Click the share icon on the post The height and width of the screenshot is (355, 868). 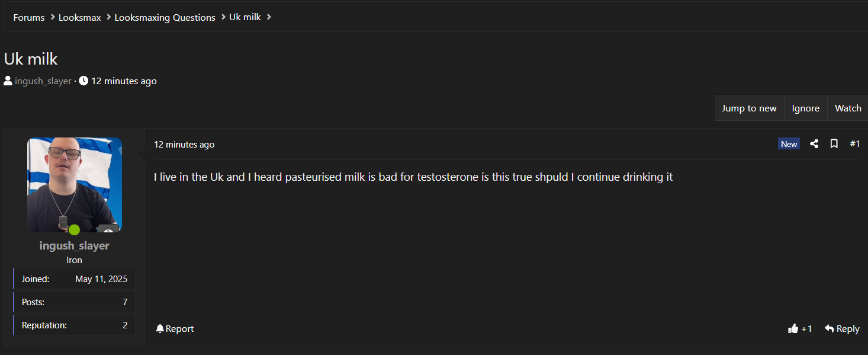point(814,144)
